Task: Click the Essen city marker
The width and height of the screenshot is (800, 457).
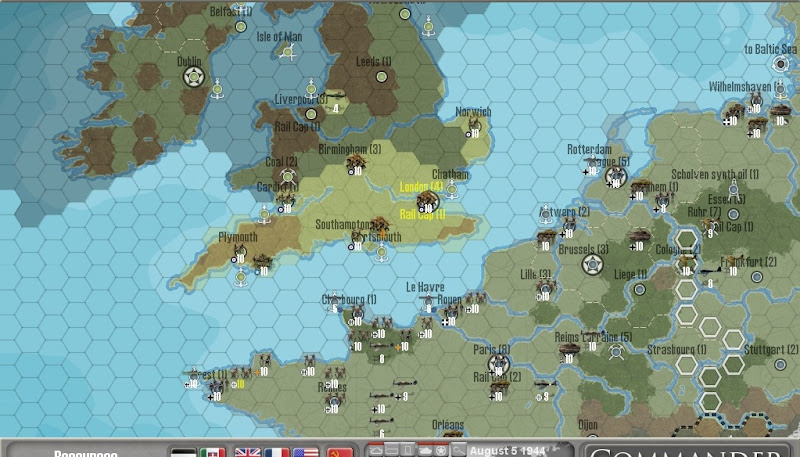Action: click(733, 214)
